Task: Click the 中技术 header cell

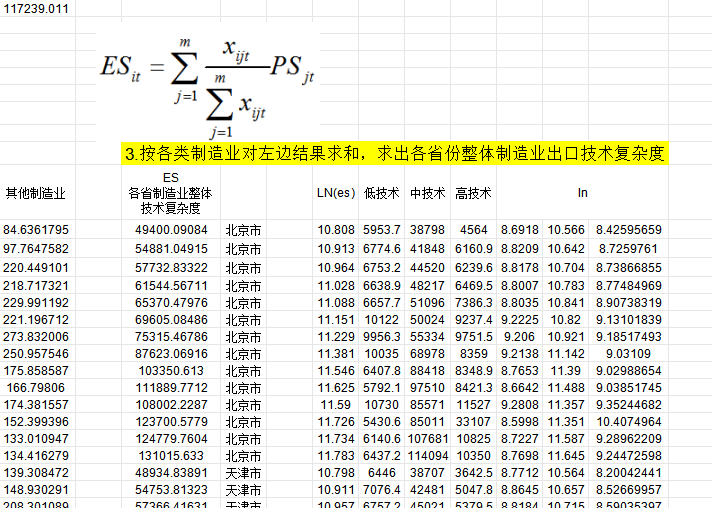Action: tap(427, 192)
